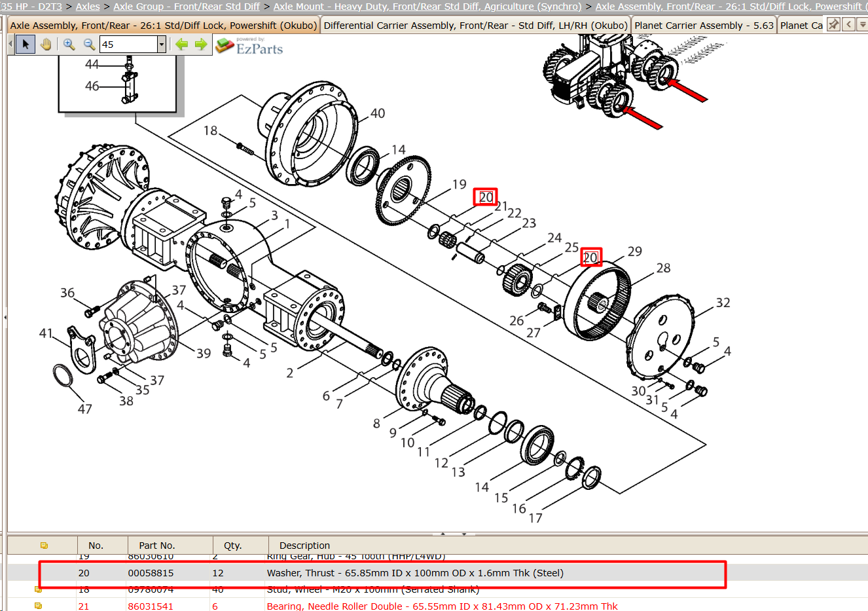Click callout 2 under the axle shaft
The width and height of the screenshot is (868, 611).
(x=290, y=373)
